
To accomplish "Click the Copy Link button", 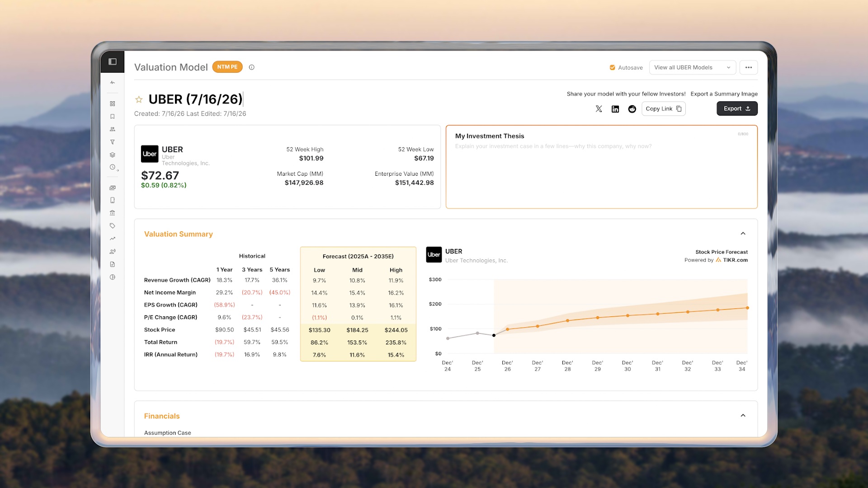I will pyautogui.click(x=663, y=109).
